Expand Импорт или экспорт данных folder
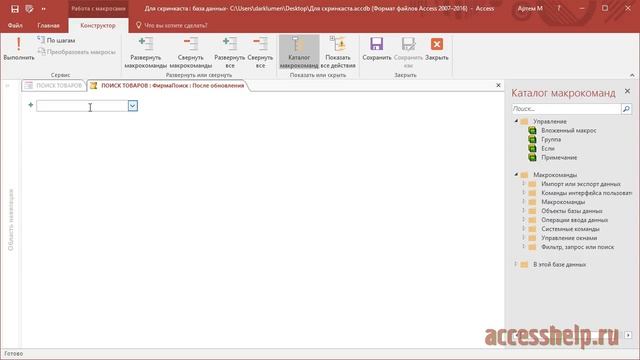This screenshot has width=640, height=360. 524,184
